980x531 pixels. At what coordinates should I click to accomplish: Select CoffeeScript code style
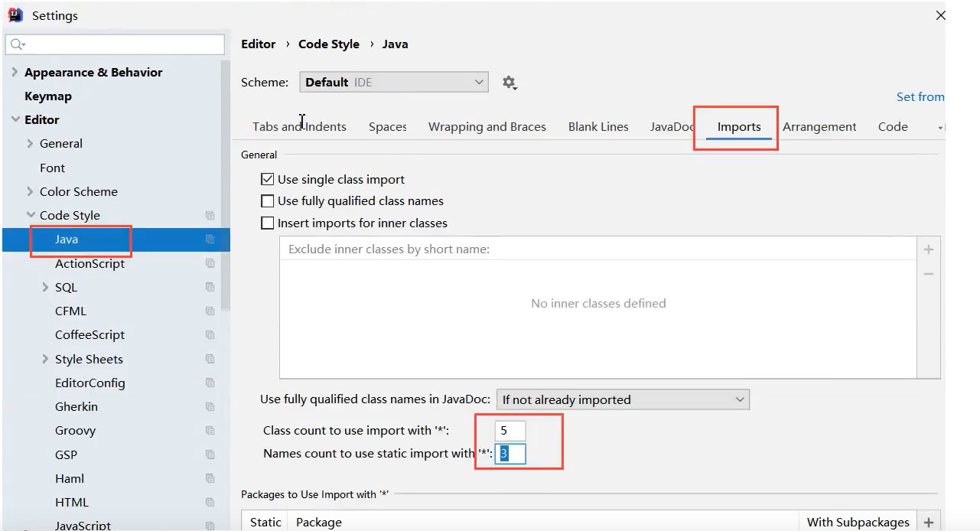click(x=90, y=335)
